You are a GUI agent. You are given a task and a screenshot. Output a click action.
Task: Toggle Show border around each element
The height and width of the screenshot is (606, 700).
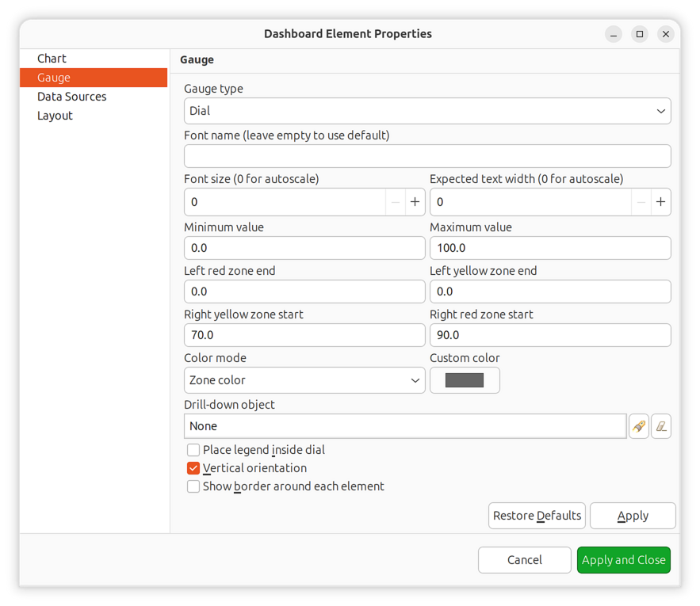point(193,486)
